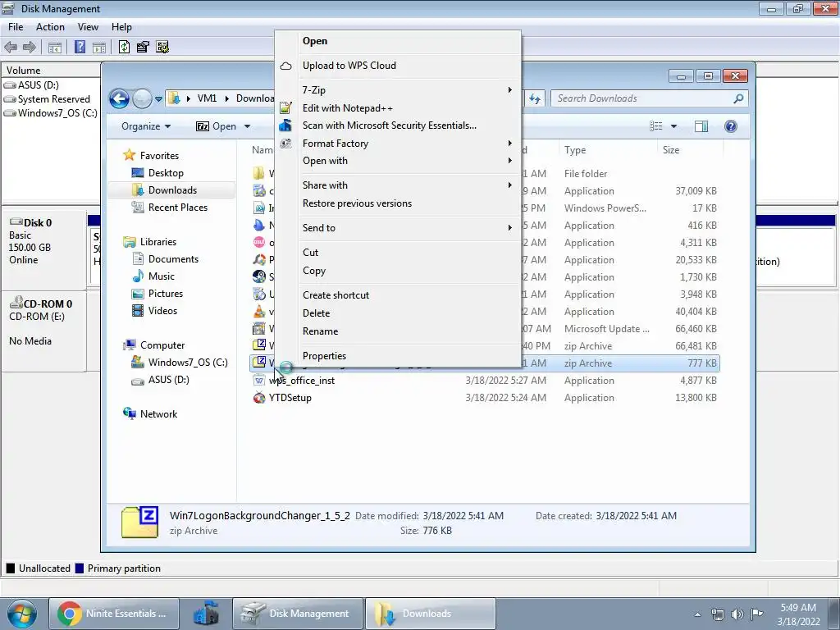Expand Format Factory submenu
The image size is (840, 630).
tap(409, 144)
